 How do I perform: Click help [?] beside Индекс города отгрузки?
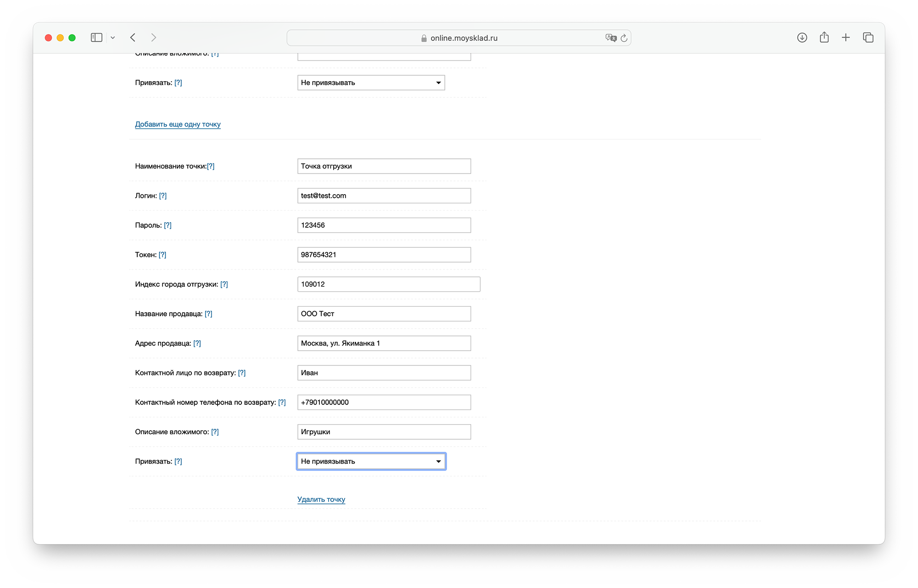pyautogui.click(x=224, y=284)
